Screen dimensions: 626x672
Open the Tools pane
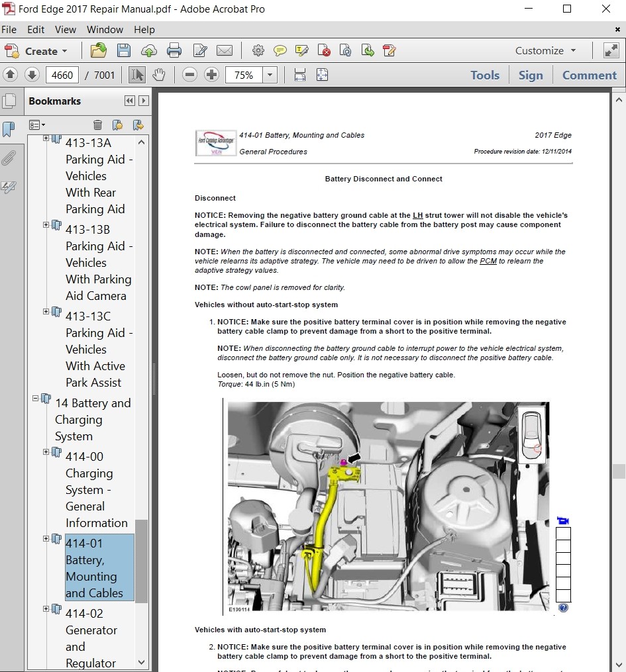[x=484, y=75]
